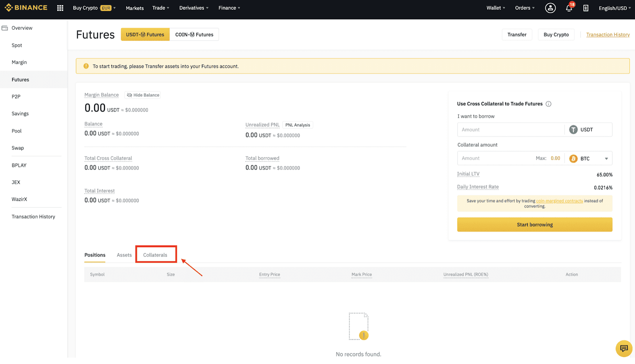Open Savings in the sidebar
The height and width of the screenshot is (364, 635).
(20, 114)
